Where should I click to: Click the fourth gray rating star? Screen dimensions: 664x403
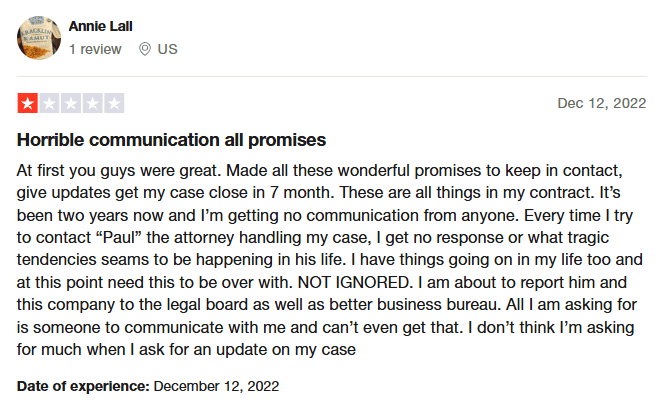tap(93, 103)
